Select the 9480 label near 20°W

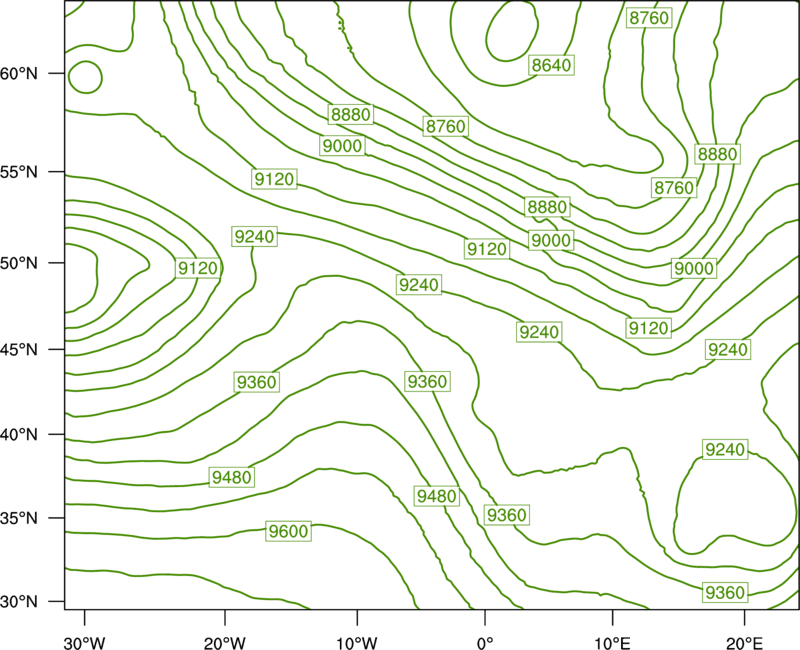[x=232, y=478]
